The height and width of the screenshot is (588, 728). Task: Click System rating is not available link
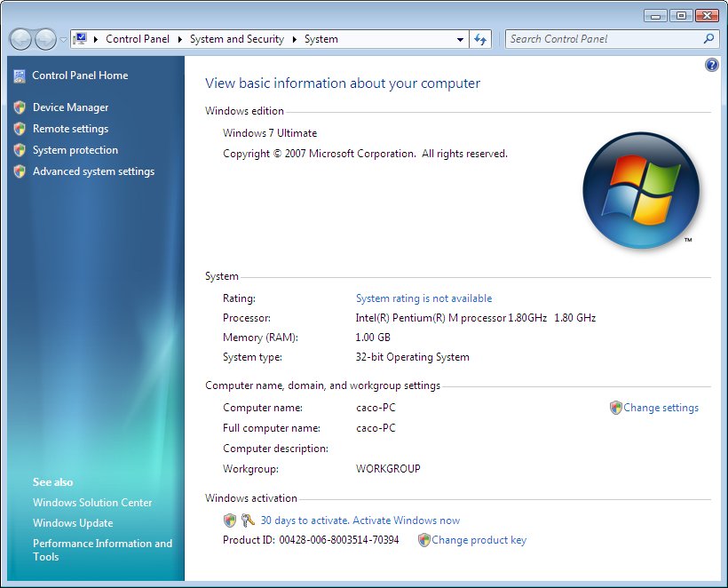pos(423,298)
